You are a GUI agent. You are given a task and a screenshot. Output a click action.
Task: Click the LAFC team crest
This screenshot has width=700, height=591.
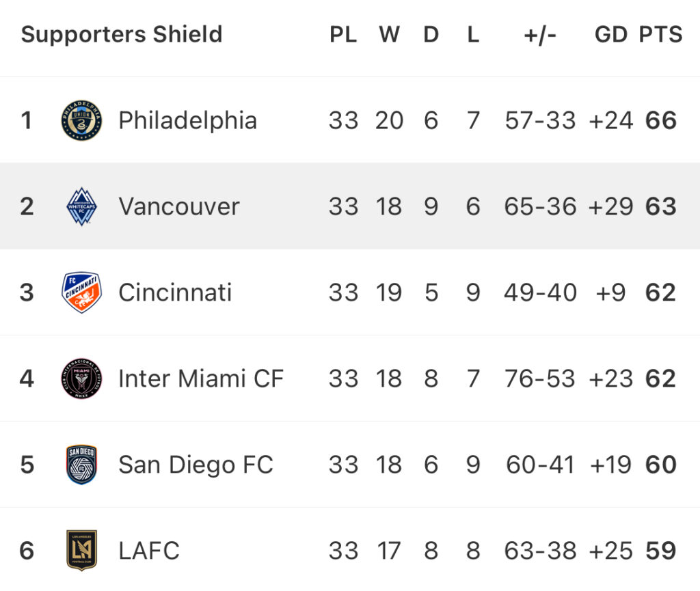click(81, 550)
